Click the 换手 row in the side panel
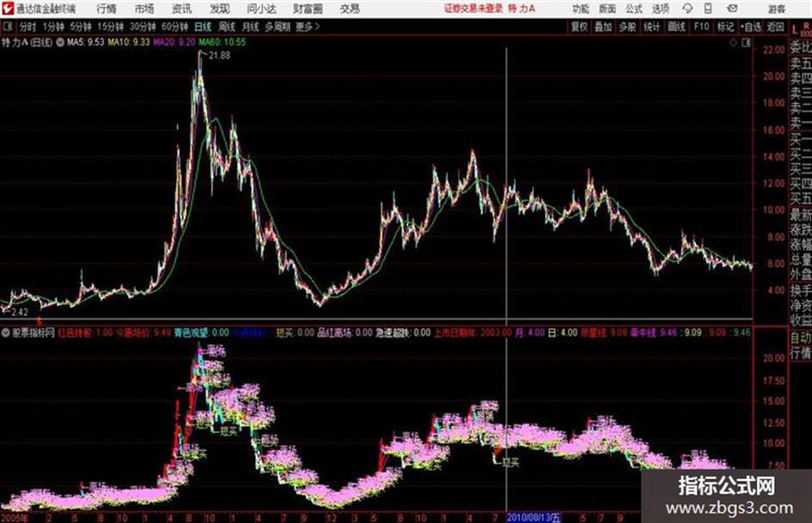Screen dimensions: 812x523 coord(801,290)
